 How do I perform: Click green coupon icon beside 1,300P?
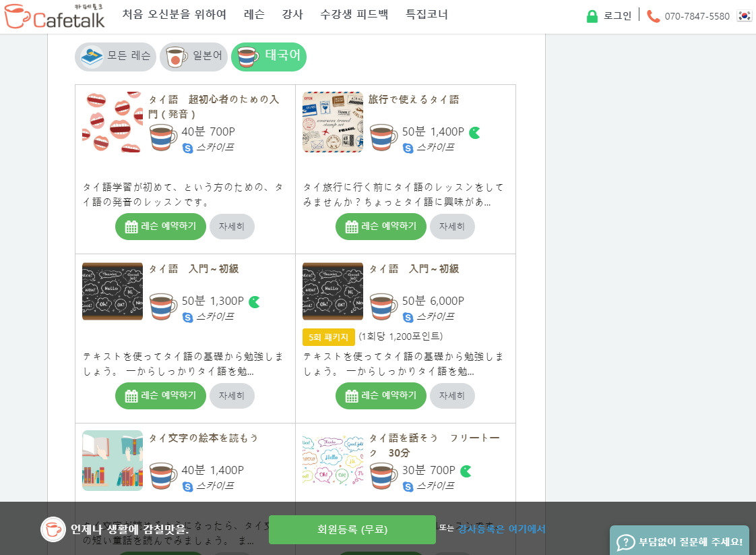click(x=255, y=301)
